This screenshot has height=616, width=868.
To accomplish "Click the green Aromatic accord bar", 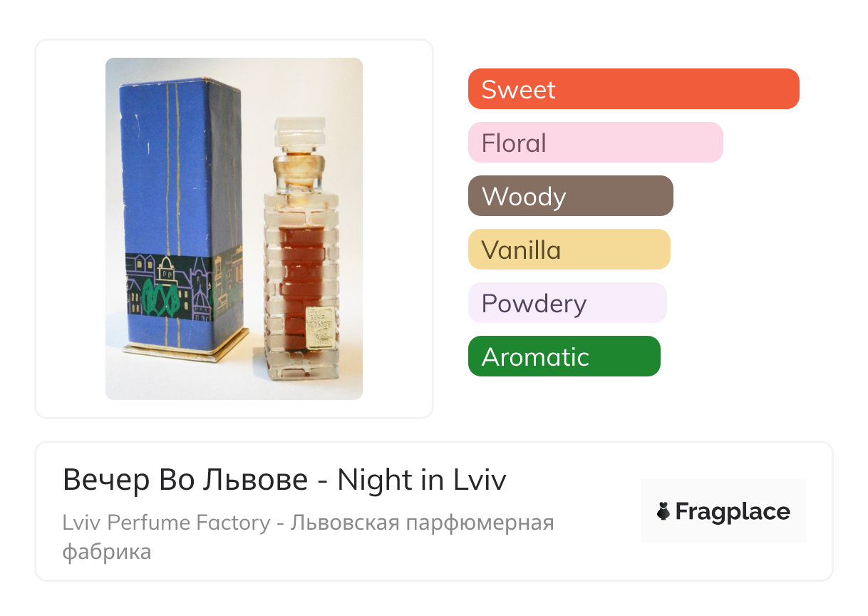I will coord(564,356).
